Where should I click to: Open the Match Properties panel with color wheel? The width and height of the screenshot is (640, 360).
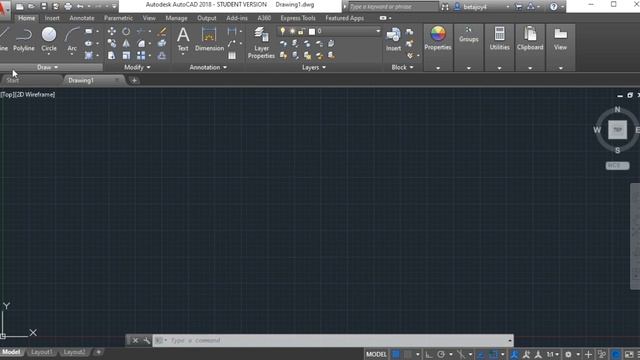[438, 40]
